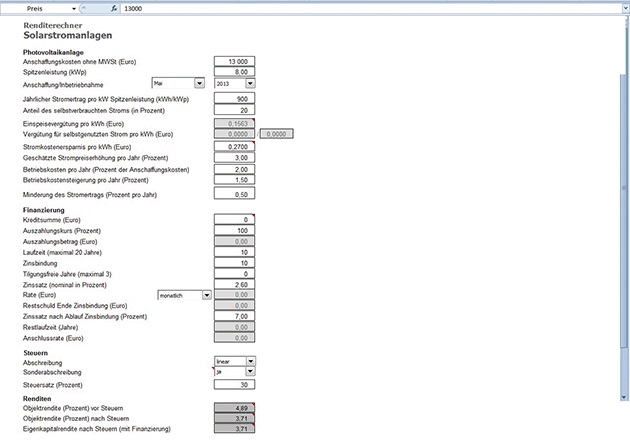
Task: Select the Spitzenleistung (kWp) value field
Action: click(x=235, y=72)
